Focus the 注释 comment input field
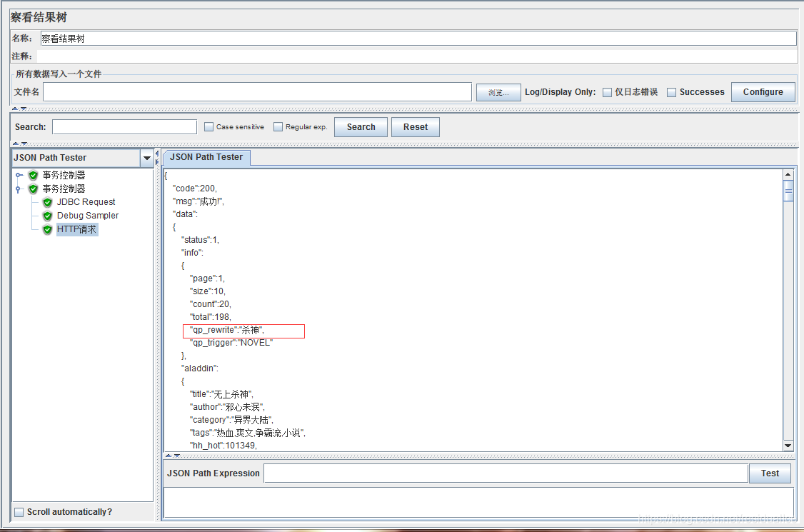 coord(417,56)
